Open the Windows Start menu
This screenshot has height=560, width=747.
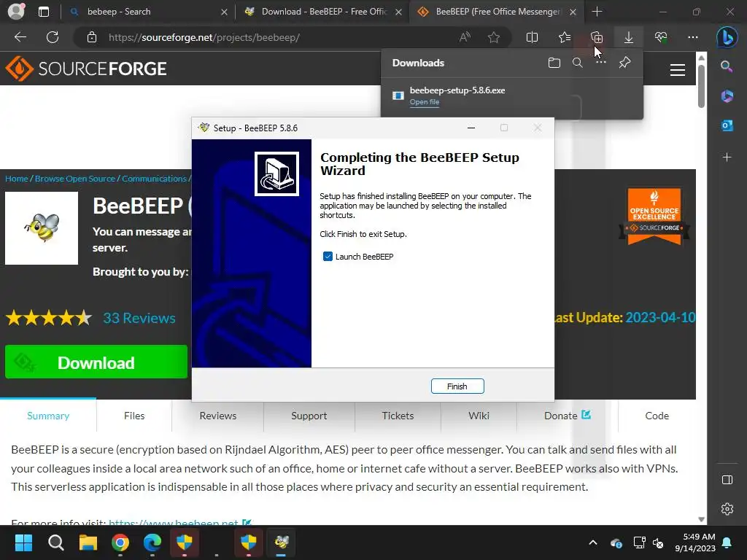pyautogui.click(x=23, y=542)
